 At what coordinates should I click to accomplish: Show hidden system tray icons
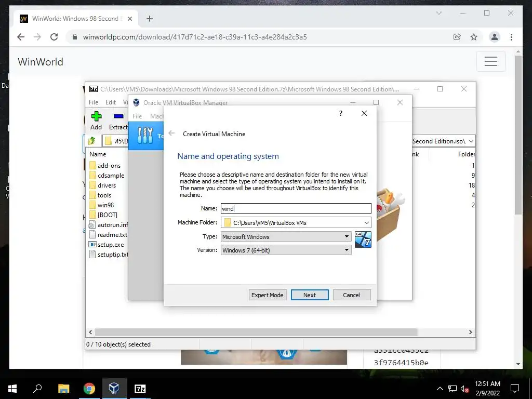tap(440, 389)
